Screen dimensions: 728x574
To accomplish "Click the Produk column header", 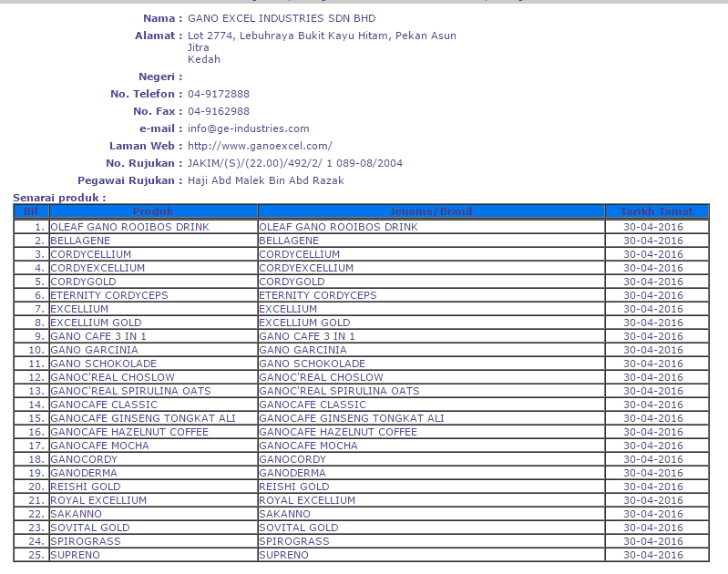I will 152,211.
